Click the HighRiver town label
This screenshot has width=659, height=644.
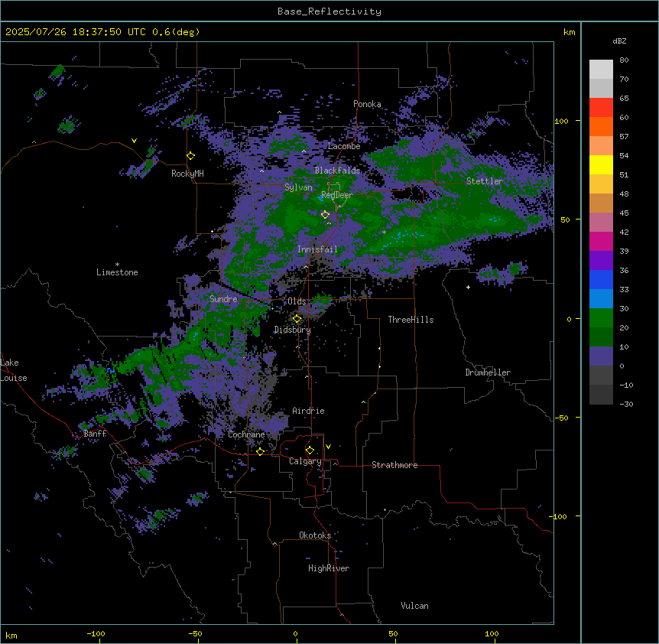328,568
